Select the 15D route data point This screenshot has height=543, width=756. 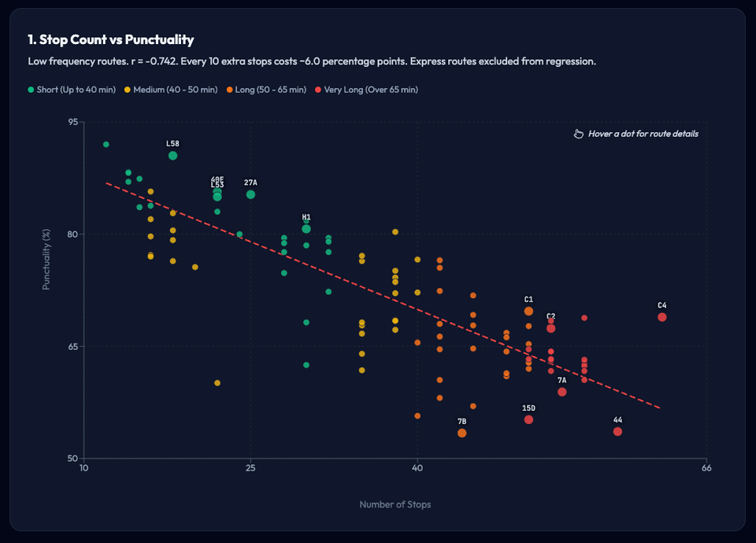point(528,419)
